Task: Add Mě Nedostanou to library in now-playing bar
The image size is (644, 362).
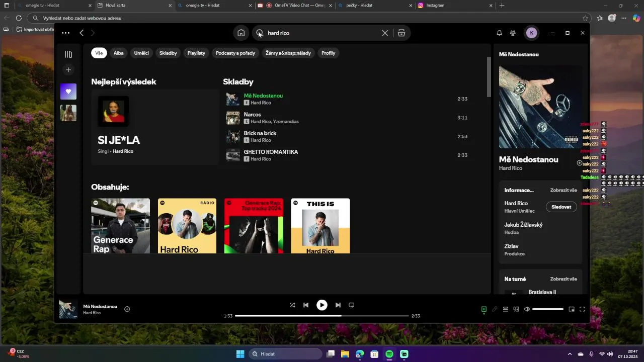Action: pos(127,309)
